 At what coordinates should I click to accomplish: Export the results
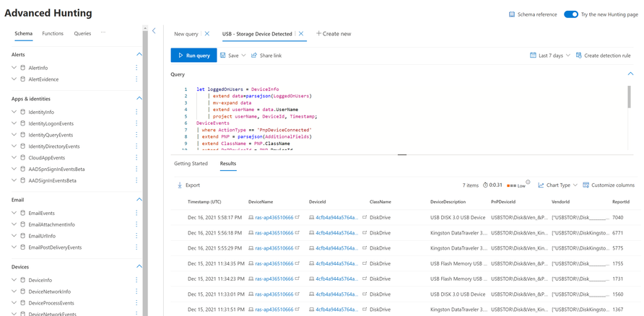pos(188,185)
